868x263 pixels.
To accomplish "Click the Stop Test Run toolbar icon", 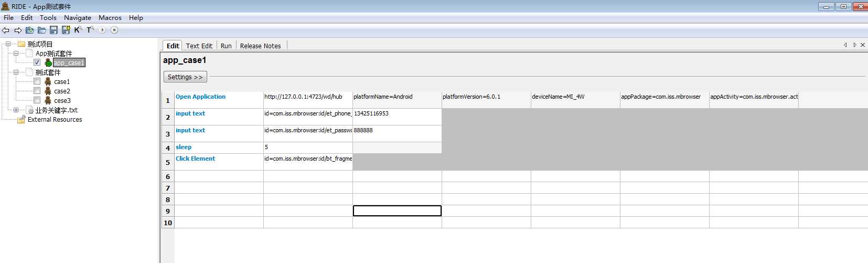I will tap(114, 30).
